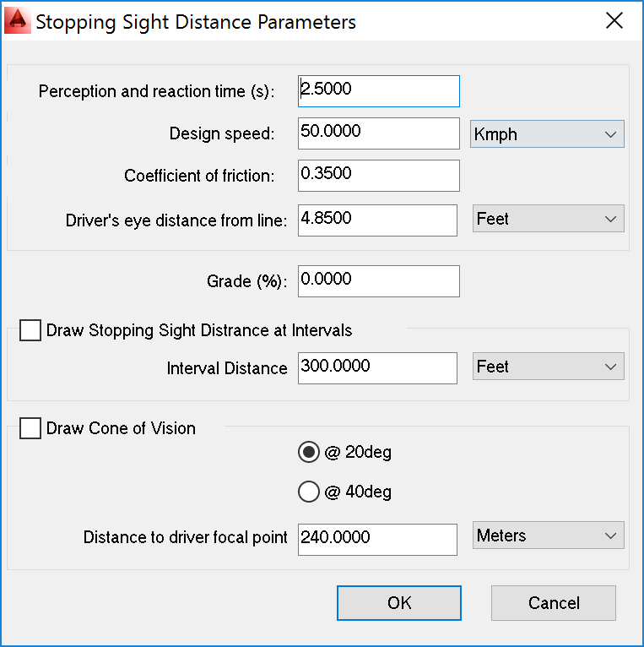This screenshot has height=647, width=644.
Task: Expand the Feet dropdown for driver's eye distance
Action: (549, 219)
